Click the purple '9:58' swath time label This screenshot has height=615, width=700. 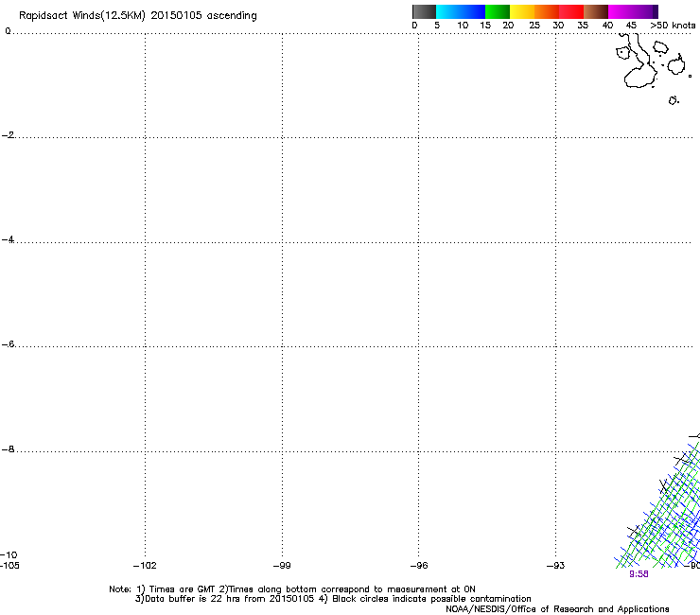pyautogui.click(x=639, y=574)
